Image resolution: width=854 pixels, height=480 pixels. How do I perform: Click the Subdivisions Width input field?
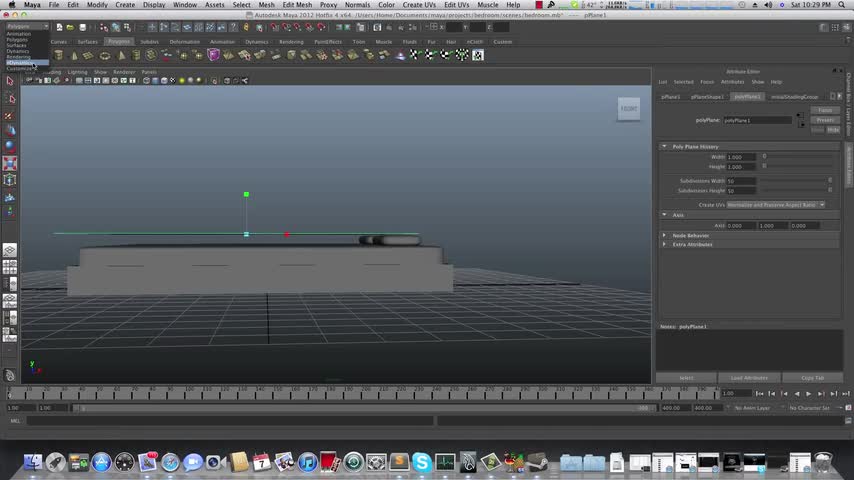tap(742, 181)
